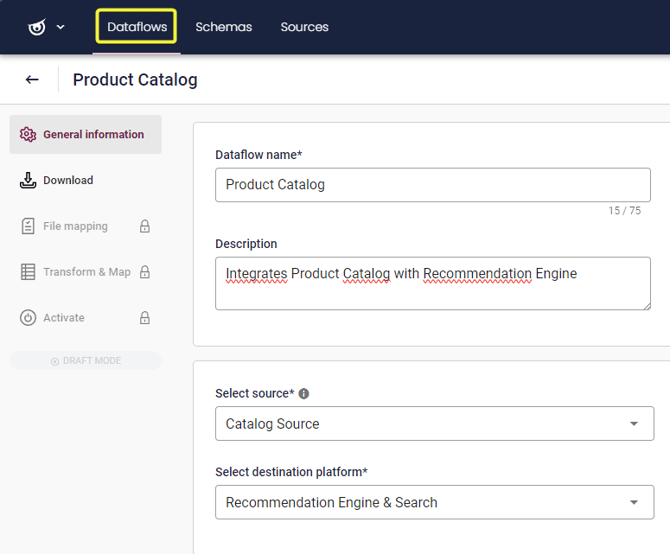This screenshot has height=554, width=670.
Task: Open the Activate step
Action: pyautogui.click(x=85, y=318)
